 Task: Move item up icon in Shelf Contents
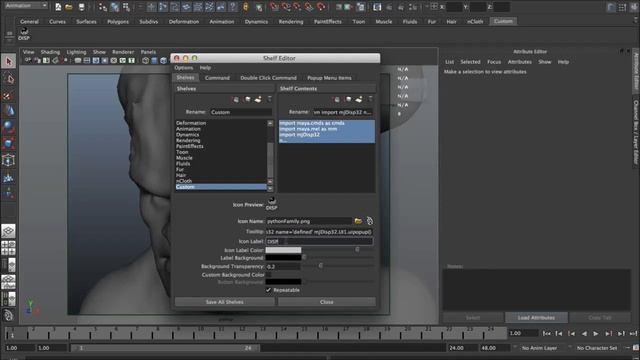pyautogui.click(x=336, y=99)
